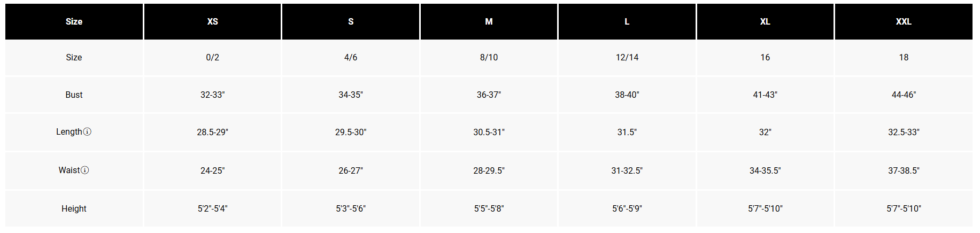Click the Length row label text
Screen dimensions: 980x233
pyautogui.click(x=69, y=131)
